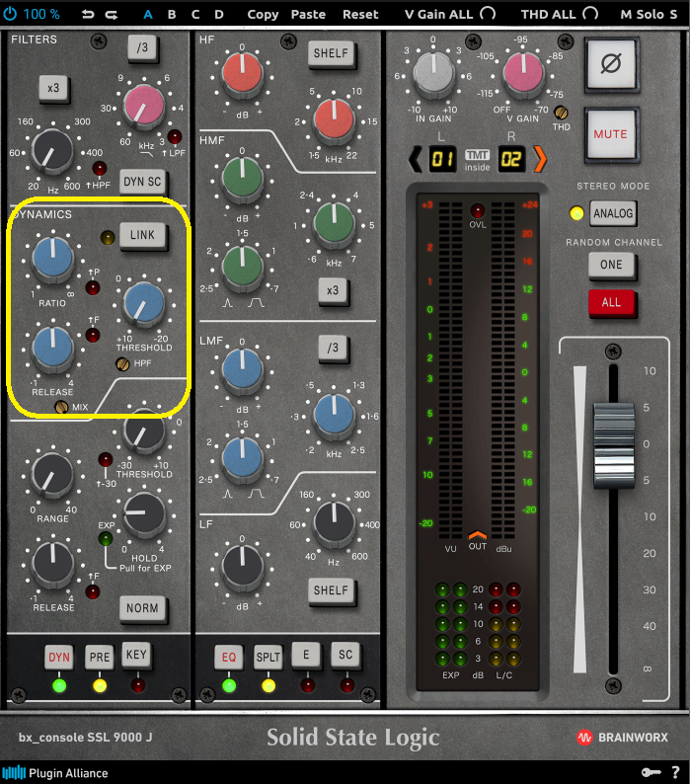Toggle the DYN section button

point(59,658)
